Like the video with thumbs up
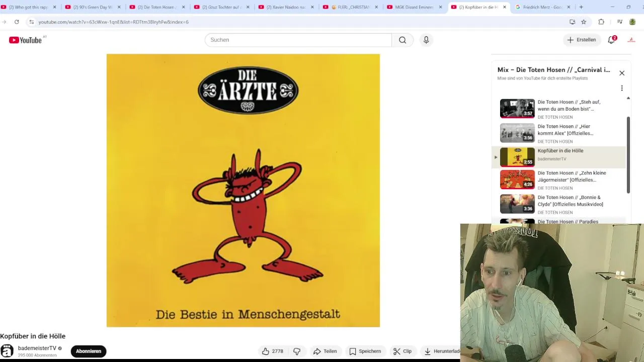Image resolution: width=644 pixels, height=362 pixels. 272,351
